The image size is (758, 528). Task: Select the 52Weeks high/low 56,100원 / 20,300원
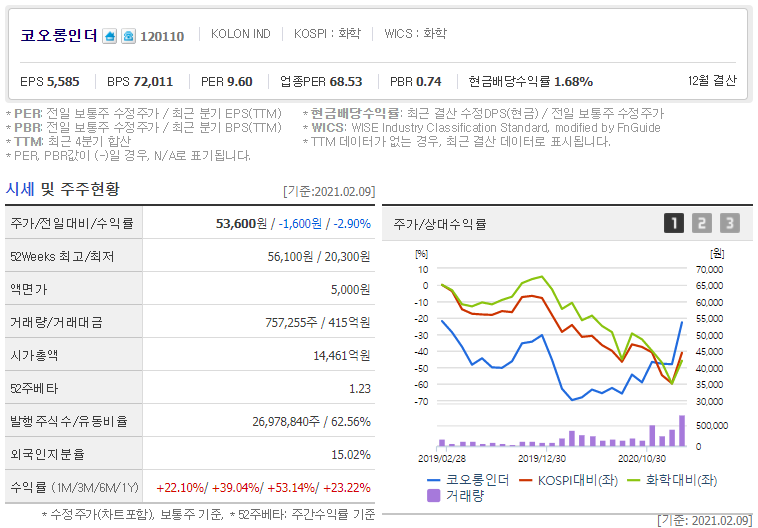click(x=319, y=256)
